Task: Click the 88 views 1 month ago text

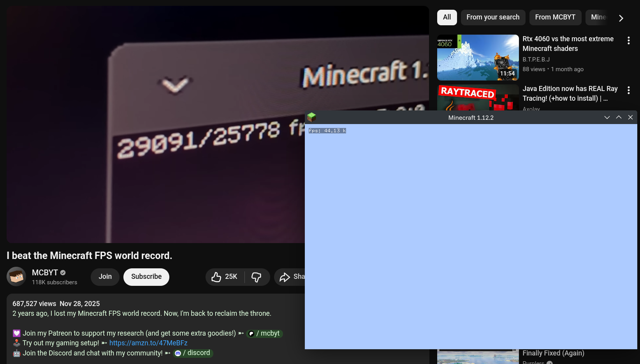Action: [x=553, y=69]
